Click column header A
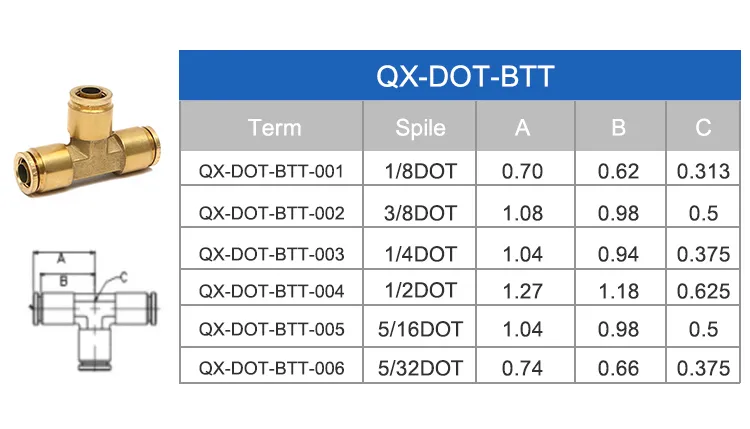The height and width of the screenshot is (429, 750). [x=522, y=127]
